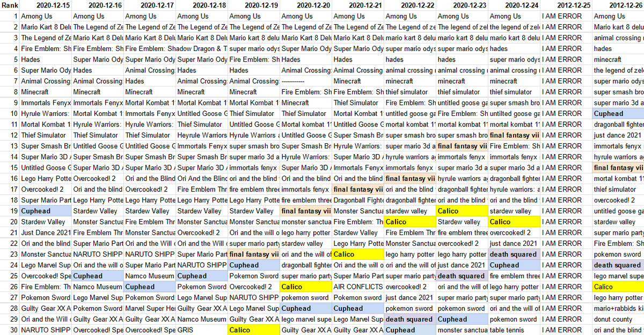Click the GRIS cell

coord(202,330)
